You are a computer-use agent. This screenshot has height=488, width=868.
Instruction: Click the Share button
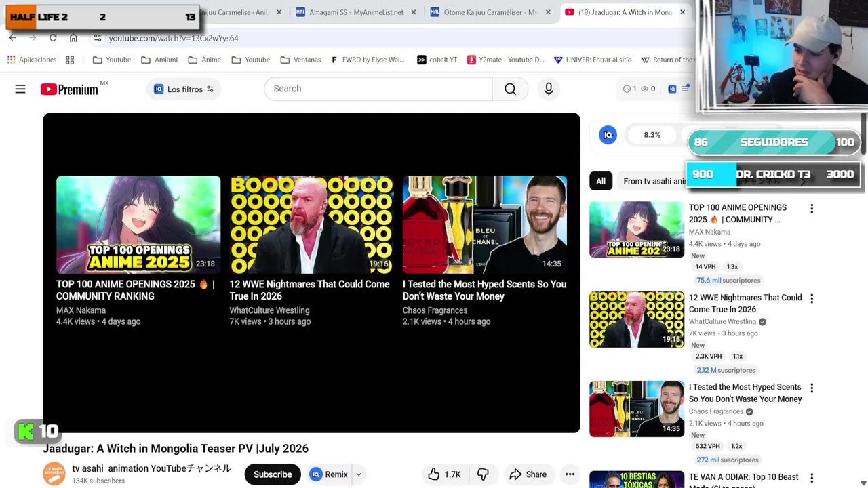point(528,474)
